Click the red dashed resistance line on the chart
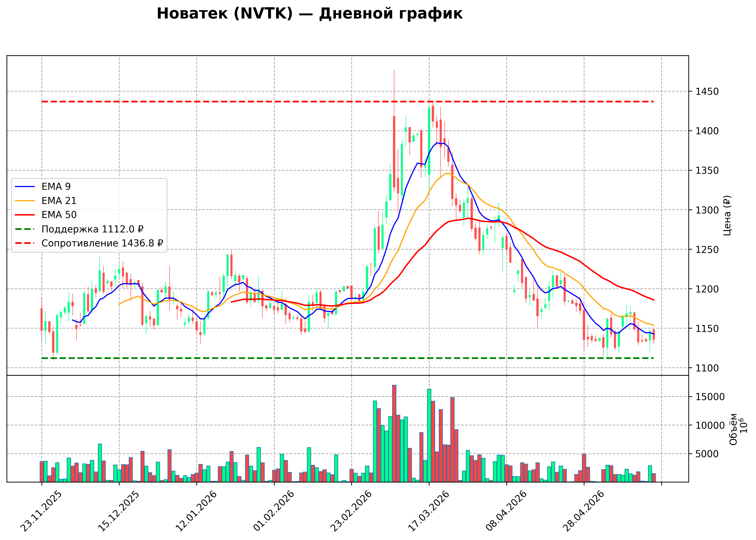Viewport: 756px width, 540px height. point(348,101)
